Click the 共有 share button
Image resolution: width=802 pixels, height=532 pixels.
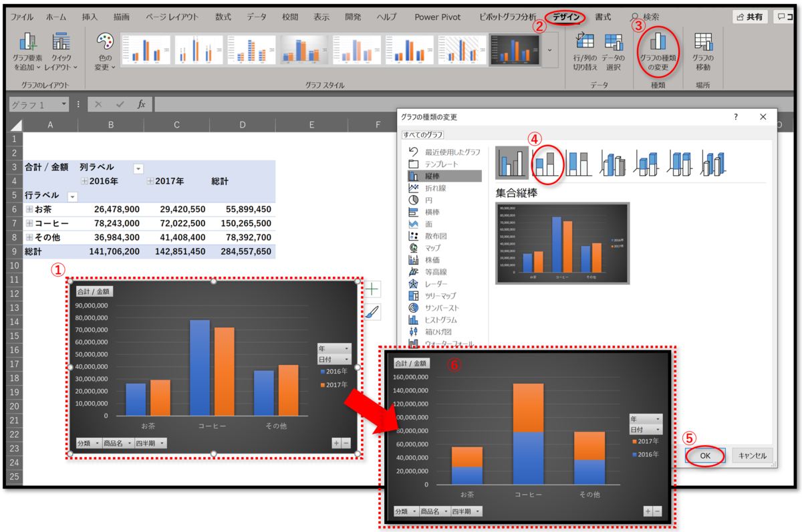coord(749,17)
